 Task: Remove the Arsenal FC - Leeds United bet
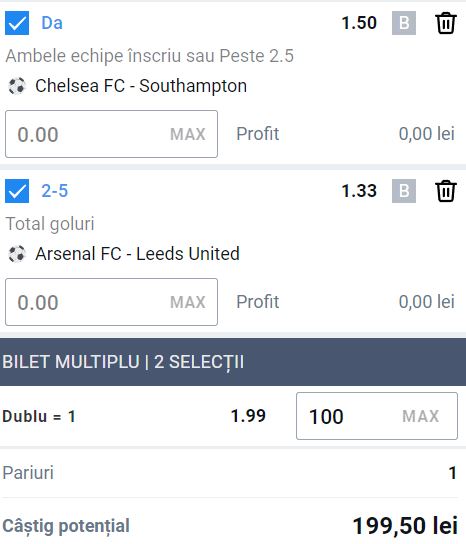tap(446, 191)
